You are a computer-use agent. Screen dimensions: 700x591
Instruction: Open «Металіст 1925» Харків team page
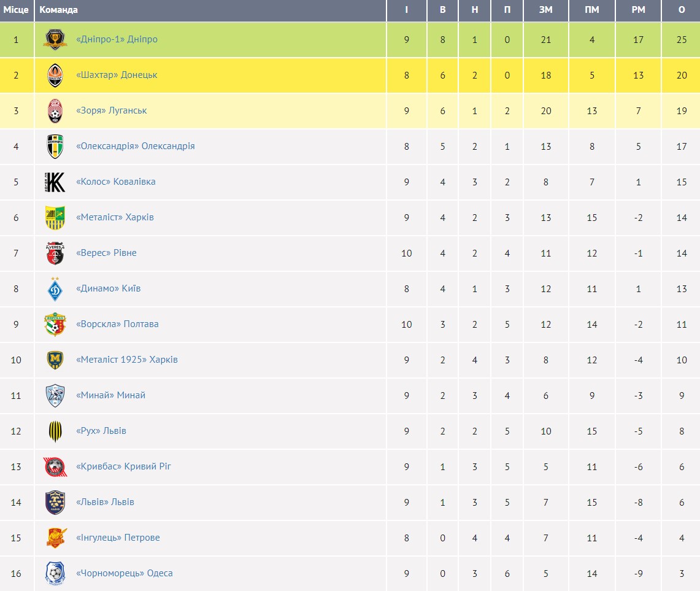pos(126,360)
